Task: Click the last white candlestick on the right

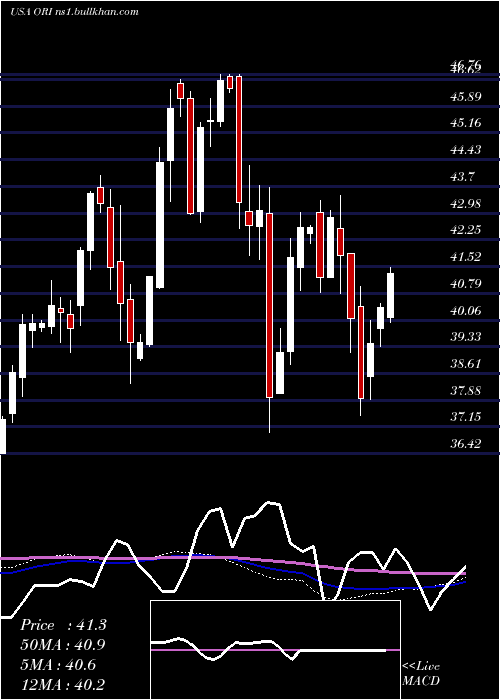Action: [x=391, y=295]
